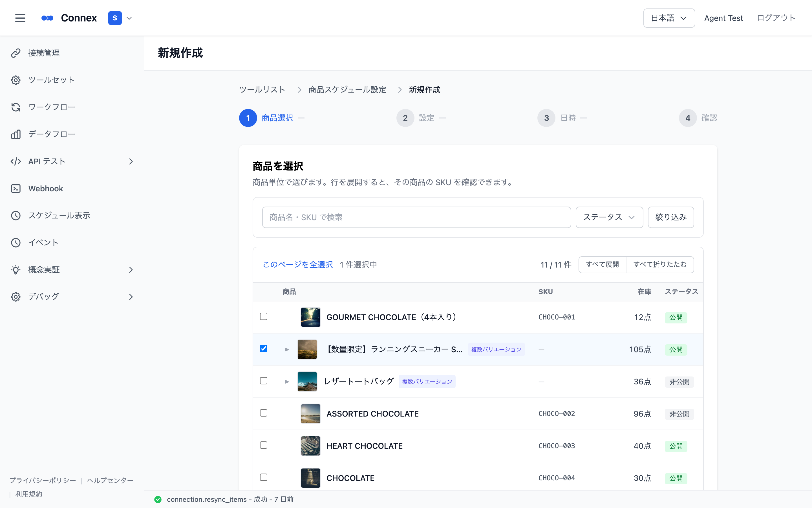Click the blue S workspace badge
Screen dimensions: 812x508
pos(115,18)
